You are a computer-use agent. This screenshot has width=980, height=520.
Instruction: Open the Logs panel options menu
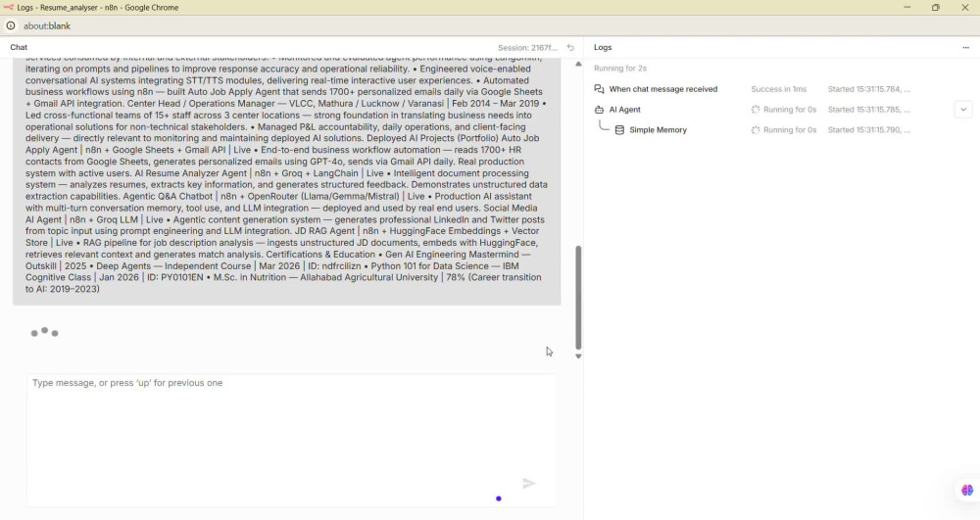965,47
